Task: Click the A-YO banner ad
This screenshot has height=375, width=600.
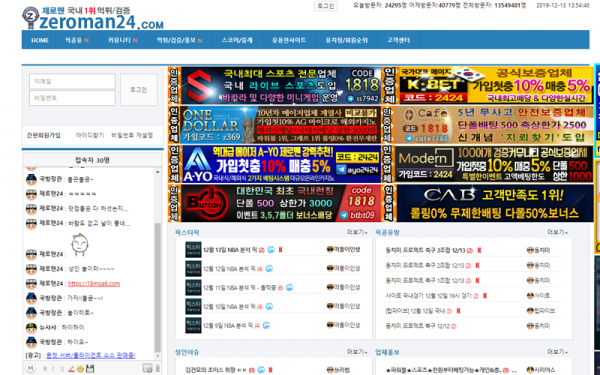Action: pyautogui.click(x=275, y=164)
